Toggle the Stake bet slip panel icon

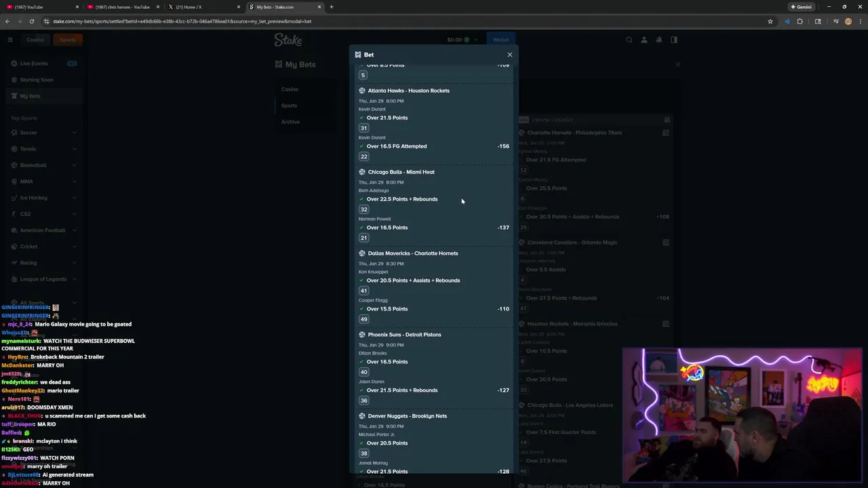tap(674, 40)
